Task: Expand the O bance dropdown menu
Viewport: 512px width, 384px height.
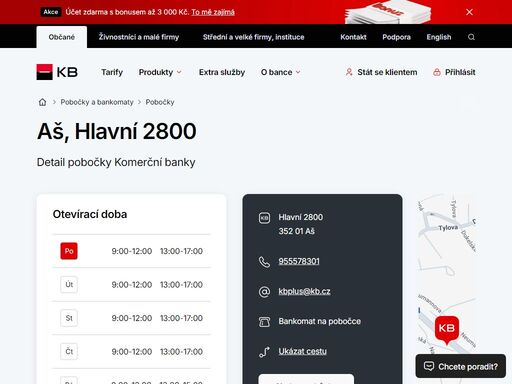Action: tap(281, 72)
